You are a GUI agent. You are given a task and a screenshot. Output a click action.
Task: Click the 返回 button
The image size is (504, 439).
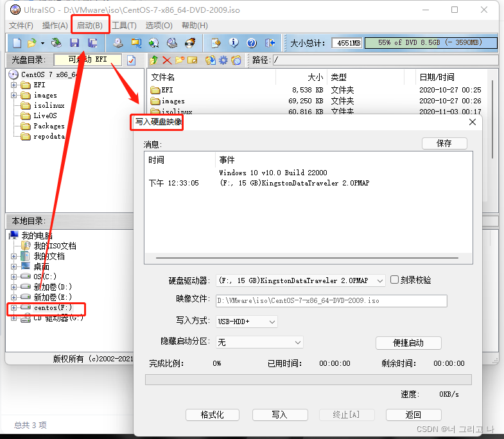(x=413, y=415)
